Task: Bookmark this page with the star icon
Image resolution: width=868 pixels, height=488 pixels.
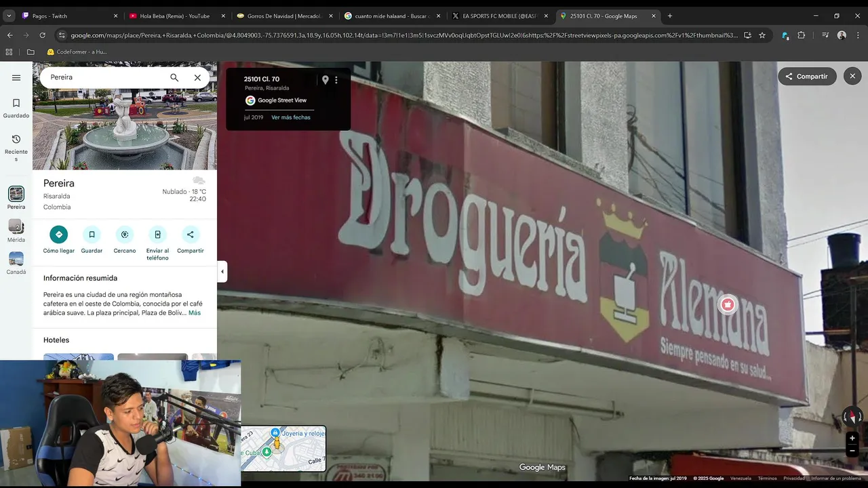Action: point(762,35)
